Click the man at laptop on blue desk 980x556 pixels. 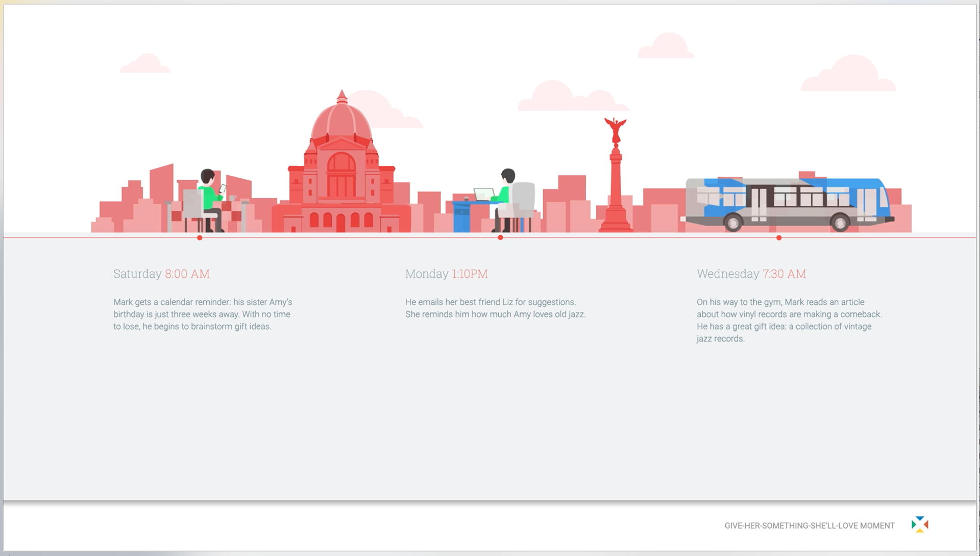coord(495,202)
